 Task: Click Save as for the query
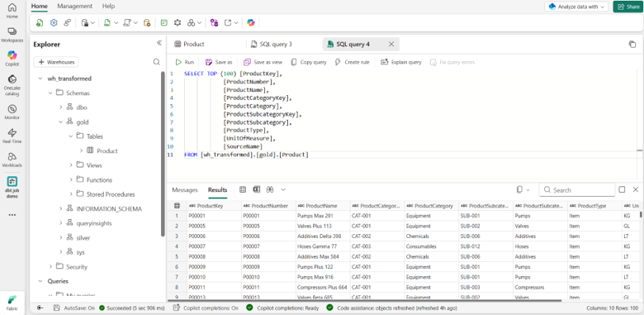[x=219, y=62]
